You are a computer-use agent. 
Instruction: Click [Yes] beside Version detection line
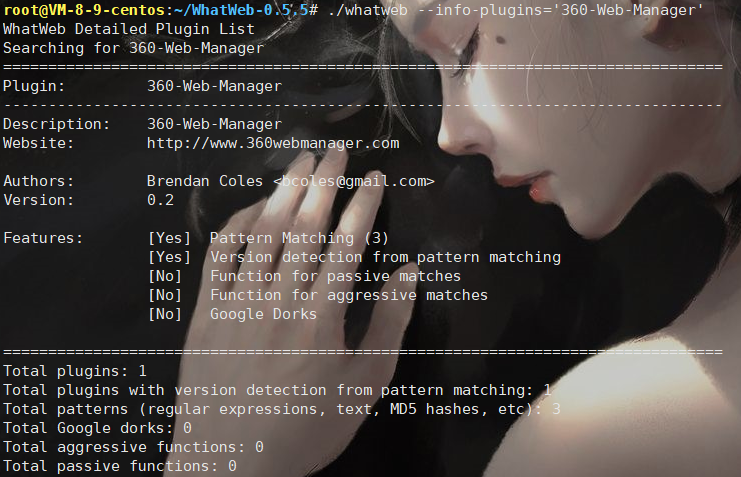[x=169, y=257]
